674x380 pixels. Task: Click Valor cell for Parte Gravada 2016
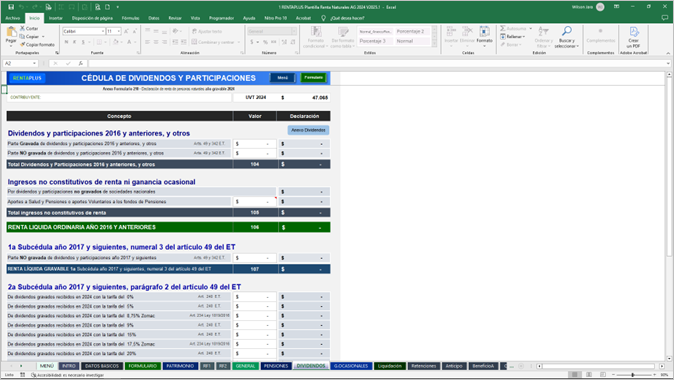tap(254, 144)
